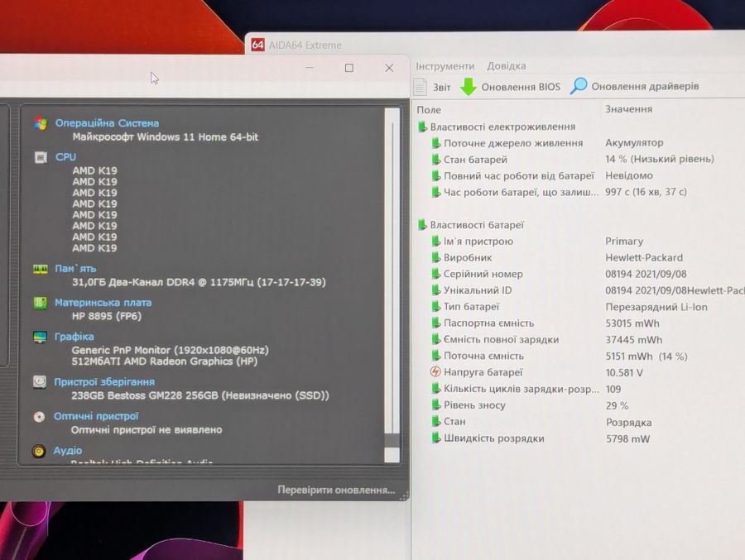Viewport: 745px width, 560px height.
Task: Click the Тип батареї row icon
Action: (435, 307)
